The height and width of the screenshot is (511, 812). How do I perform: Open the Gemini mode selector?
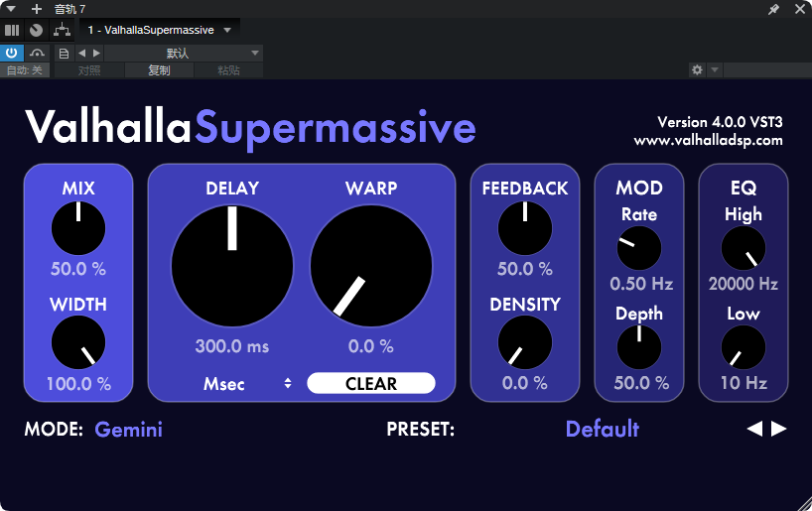pyautogui.click(x=128, y=430)
